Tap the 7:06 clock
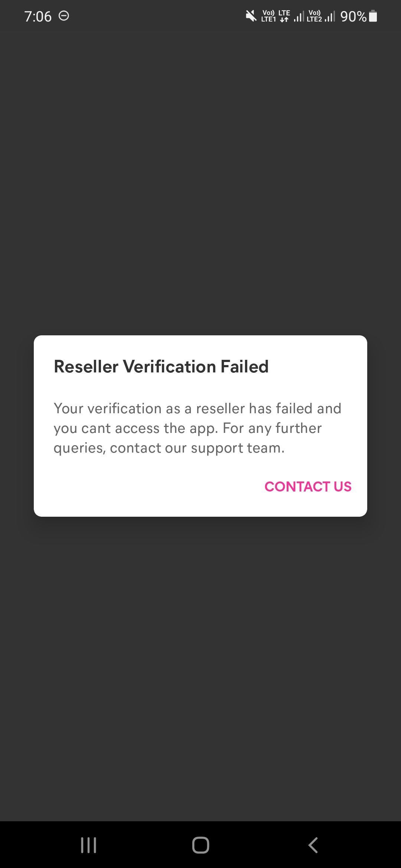The image size is (401, 868). pos(38,16)
